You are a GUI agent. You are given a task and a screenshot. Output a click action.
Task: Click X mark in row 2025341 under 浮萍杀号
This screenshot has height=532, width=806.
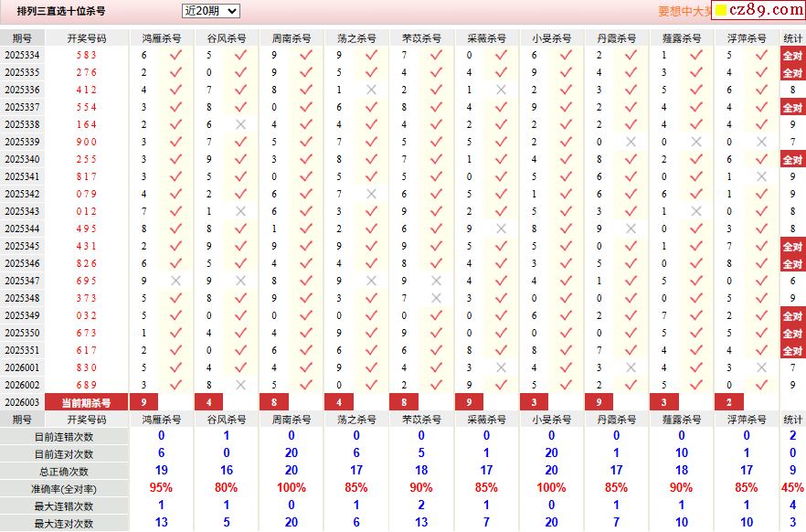pyautogui.click(x=762, y=176)
